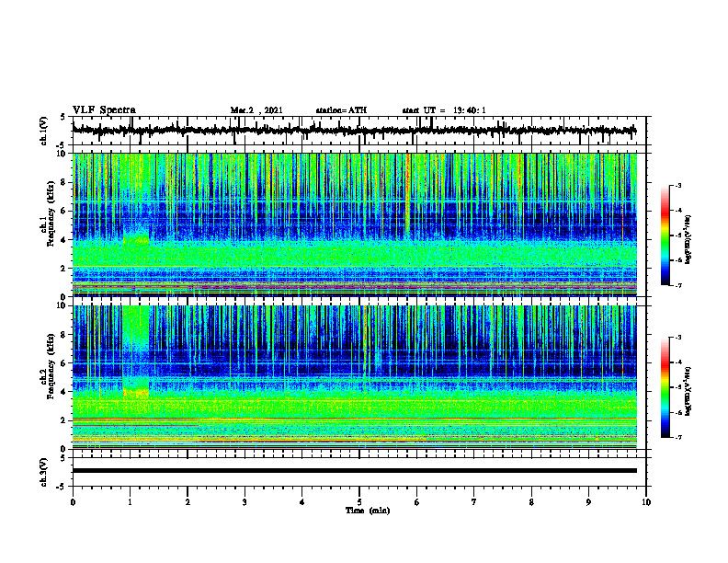Image resolution: width=728 pixels, height=563 pixels.
Task: Click time axis tick label "9"
Action: click(588, 502)
